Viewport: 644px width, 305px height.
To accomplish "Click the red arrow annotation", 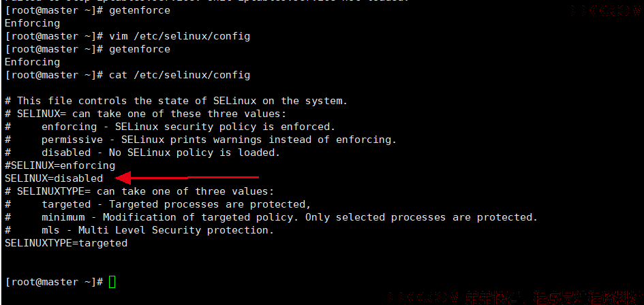I will pyautogui.click(x=187, y=178).
